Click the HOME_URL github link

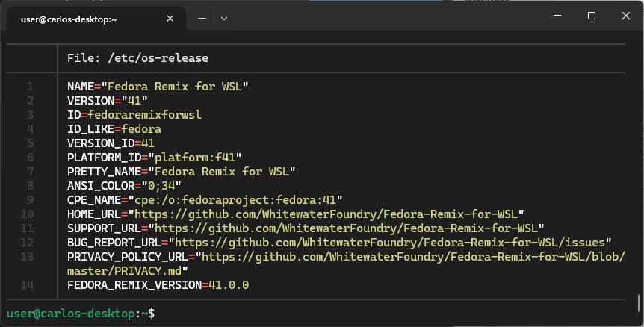pyautogui.click(x=326, y=214)
